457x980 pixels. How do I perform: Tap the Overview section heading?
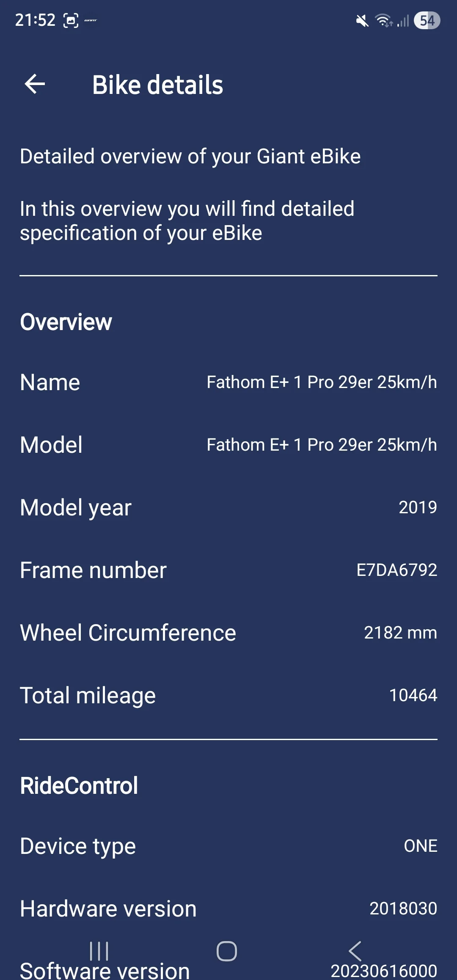[x=66, y=322]
